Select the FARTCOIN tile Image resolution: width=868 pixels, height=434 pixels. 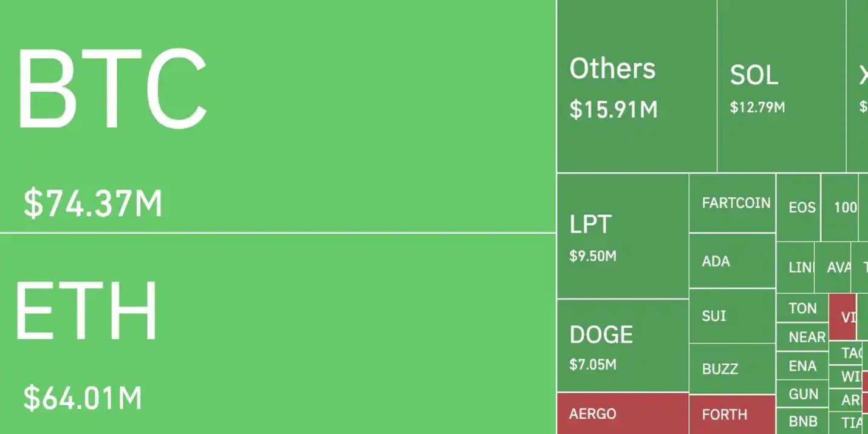pyautogui.click(x=733, y=203)
